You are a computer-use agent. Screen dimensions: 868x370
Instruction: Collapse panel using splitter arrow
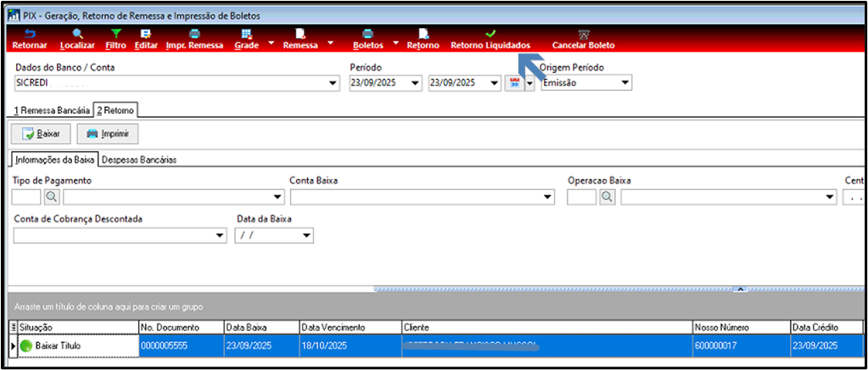pyautogui.click(x=740, y=289)
